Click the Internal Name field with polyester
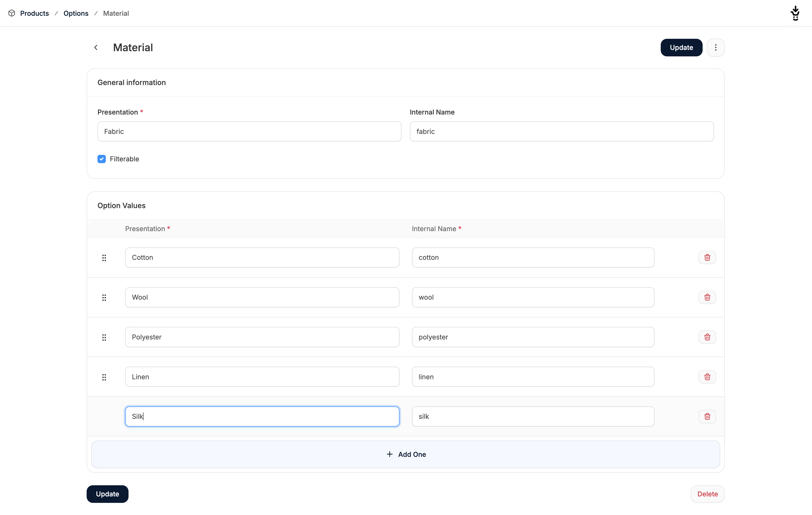The image size is (812, 515). pos(533,337)
